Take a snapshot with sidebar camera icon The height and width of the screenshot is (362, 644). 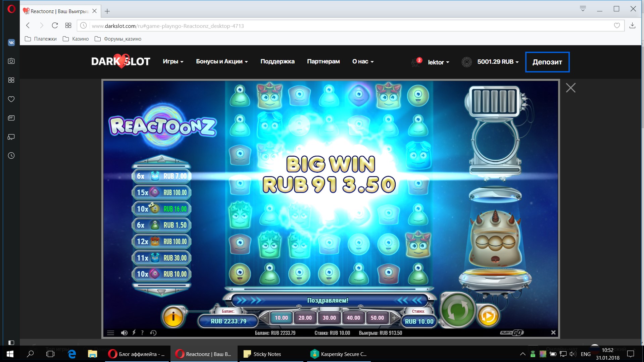point(11,61)
